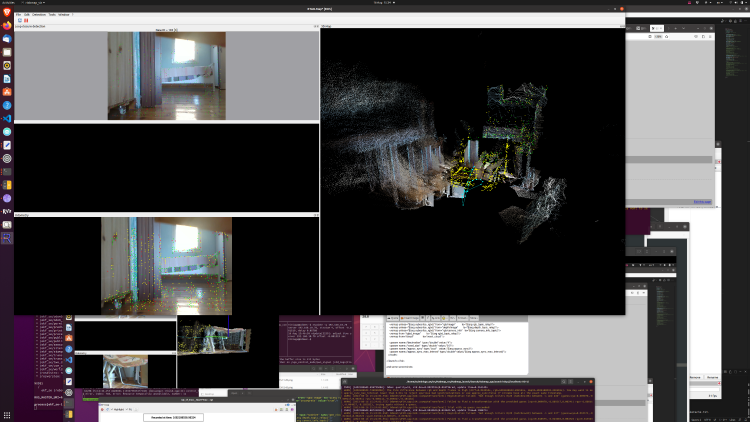Image resolution: width=750 pixels, height=422 pixels.
Task: Open Visual Studio Code from the dock
Action: pos(7,118)
